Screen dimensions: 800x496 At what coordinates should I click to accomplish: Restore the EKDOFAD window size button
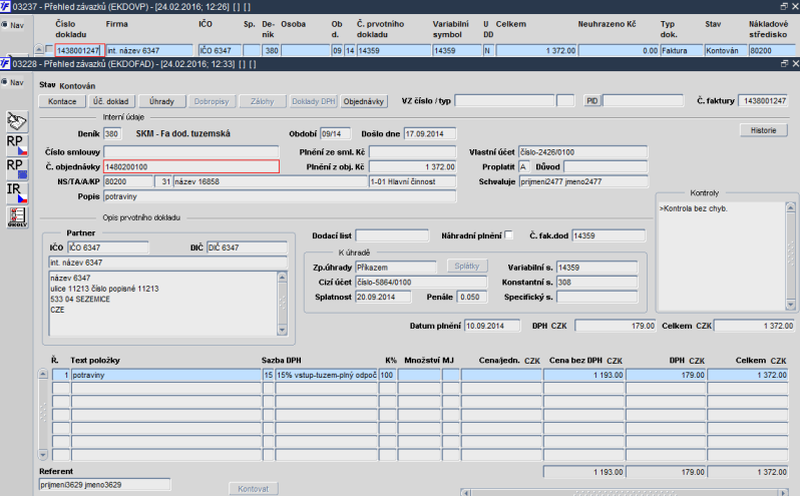tap(784, 63)
